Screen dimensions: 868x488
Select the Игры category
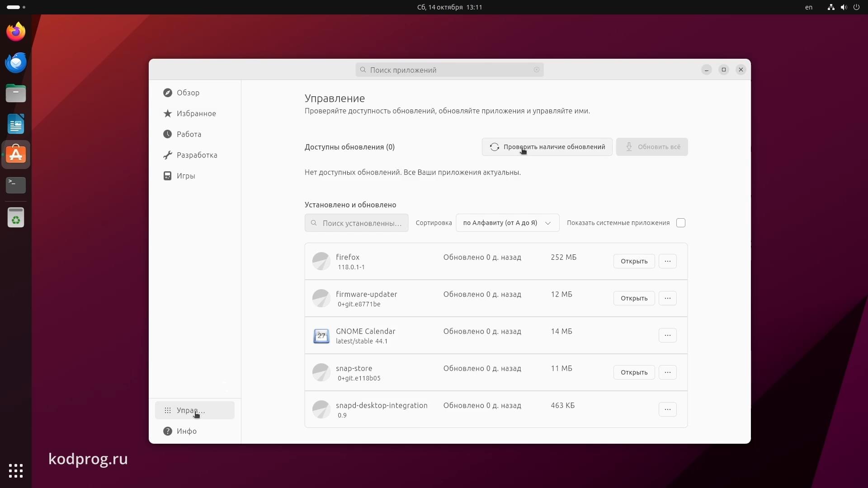pyautogui.click(x=195, y=176)
